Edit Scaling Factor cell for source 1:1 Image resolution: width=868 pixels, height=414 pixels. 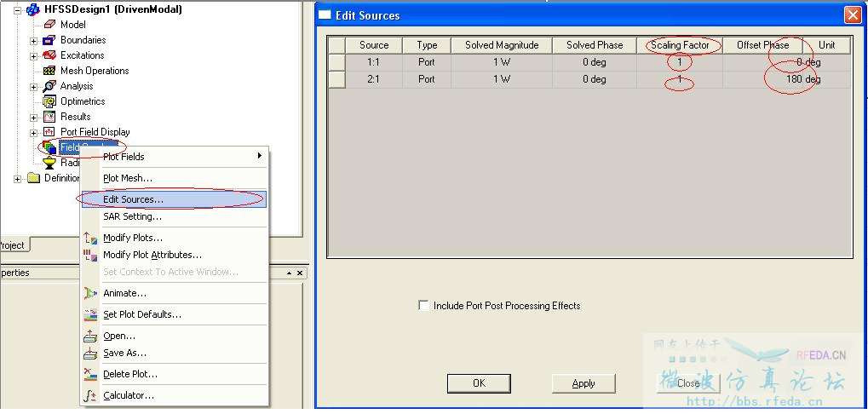(x=680, y=62)
